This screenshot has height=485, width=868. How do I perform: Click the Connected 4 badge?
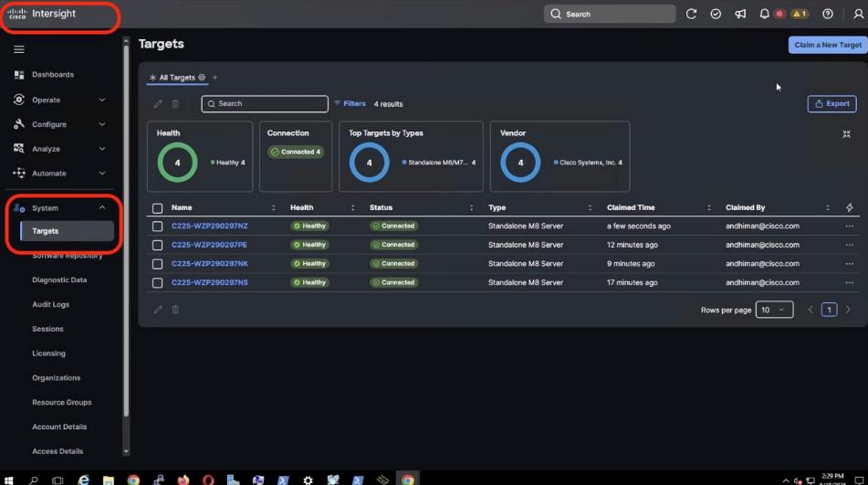(x=296, y=152)
